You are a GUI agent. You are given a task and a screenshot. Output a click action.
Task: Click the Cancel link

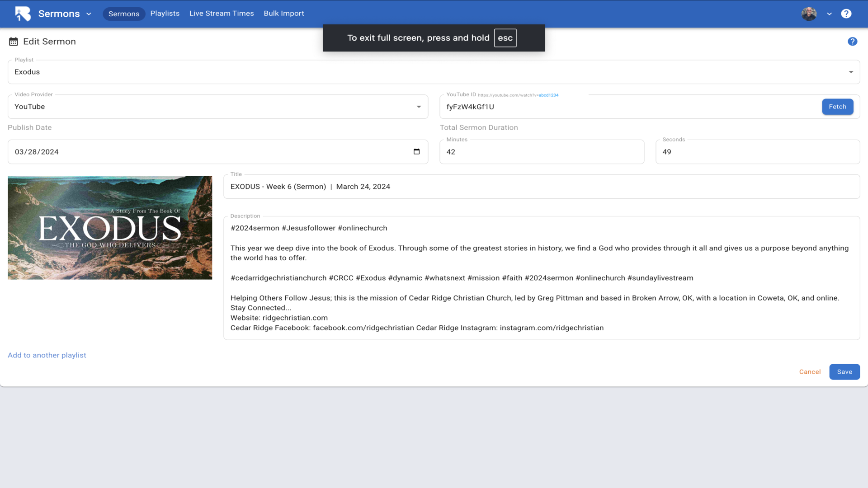click(x=810, y=372)
